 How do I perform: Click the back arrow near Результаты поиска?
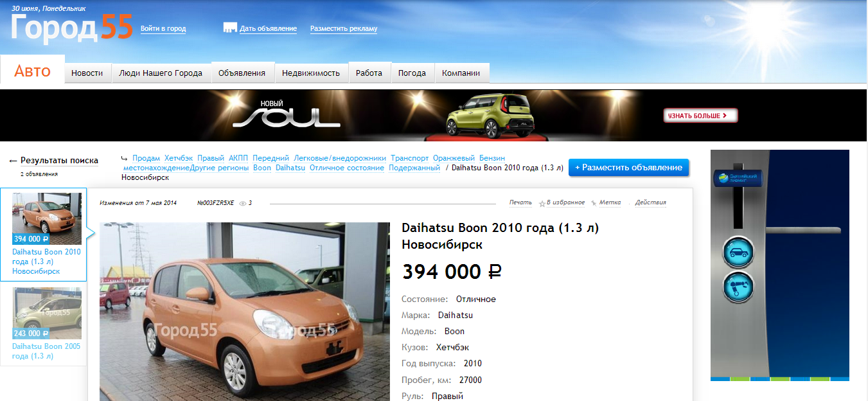tap(13, 161)
